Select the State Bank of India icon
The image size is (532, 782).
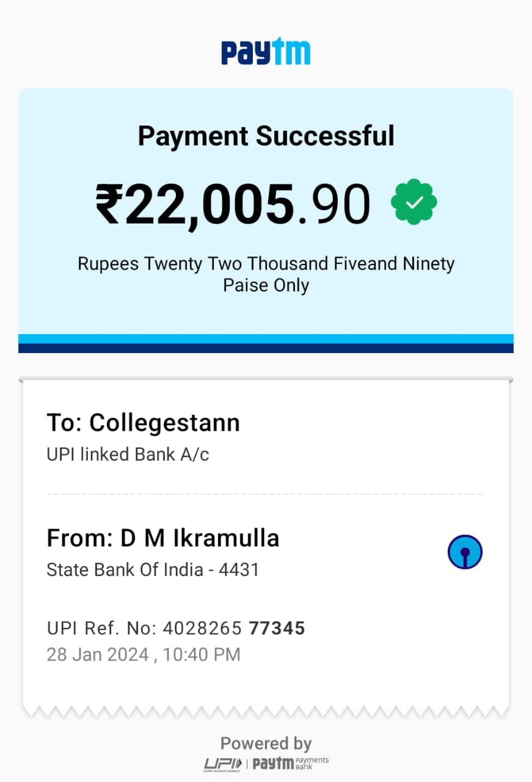tap(465, 551)
